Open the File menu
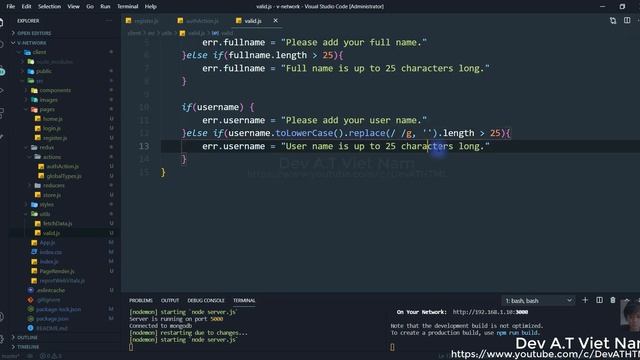This screenshot has height=360, width=640. (x=11, y=7)
